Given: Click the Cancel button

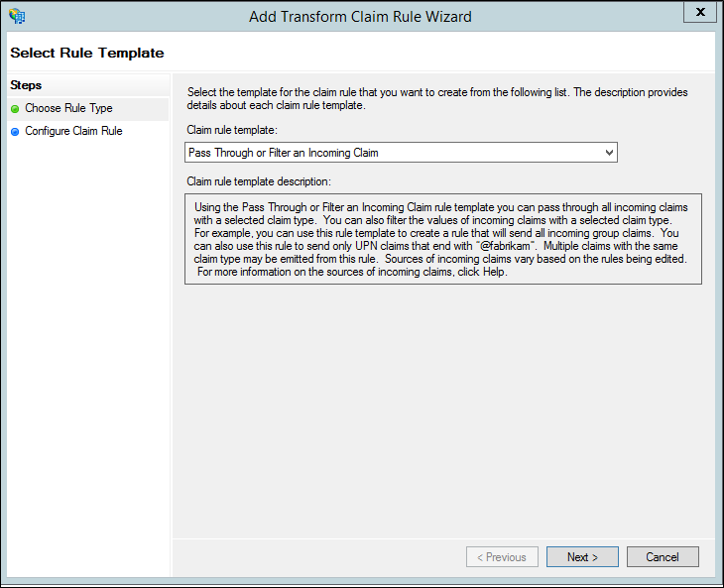Looking at the screenshot, I should tap(663, 557).
